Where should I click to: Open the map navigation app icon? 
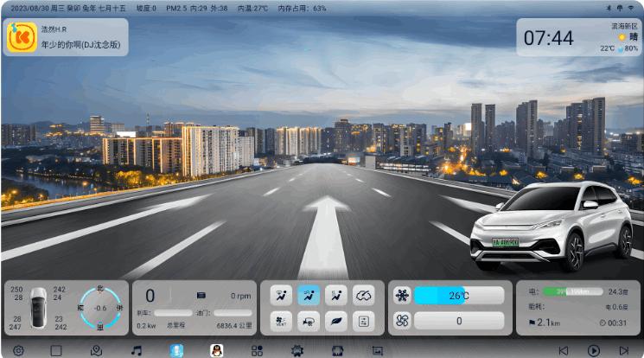point(96,350)
